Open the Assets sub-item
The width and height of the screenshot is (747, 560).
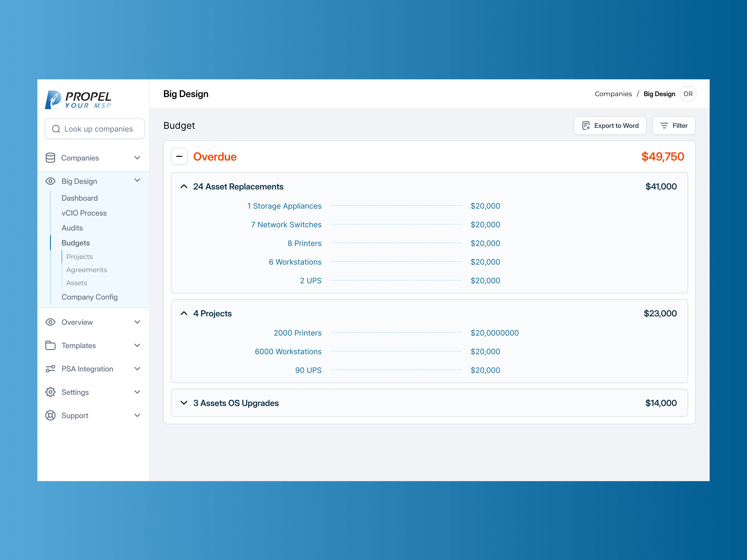77,283
